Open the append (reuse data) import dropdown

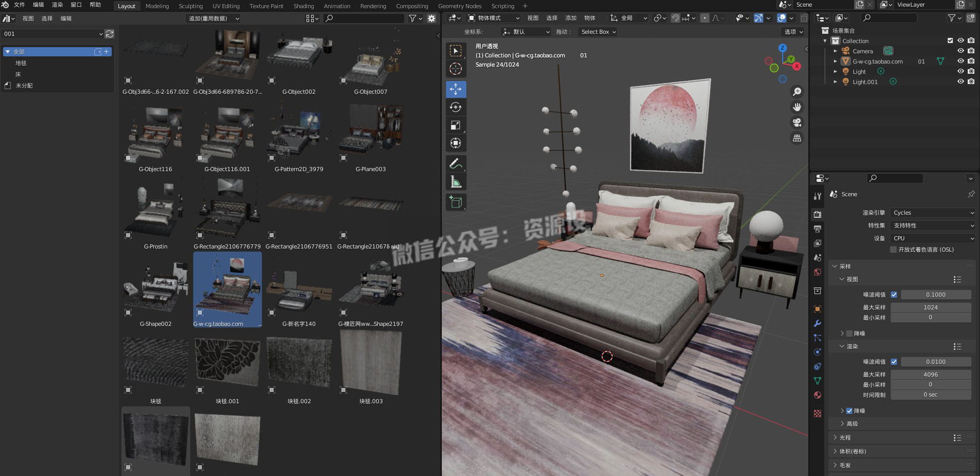pos(213,18)
